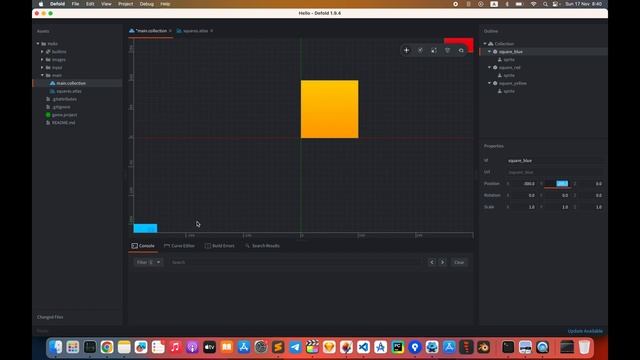Click the square_blue game object icon
The image size is (640, 360).
coord(495,52)
